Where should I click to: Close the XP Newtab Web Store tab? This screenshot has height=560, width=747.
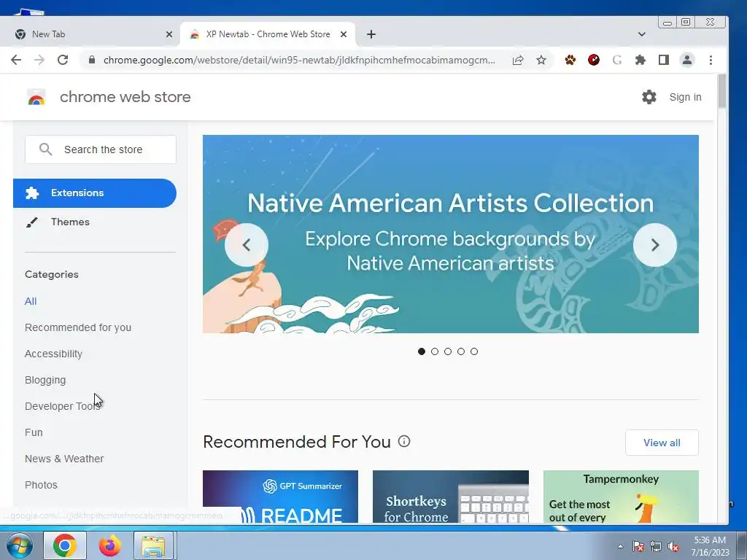coord(344,34)
